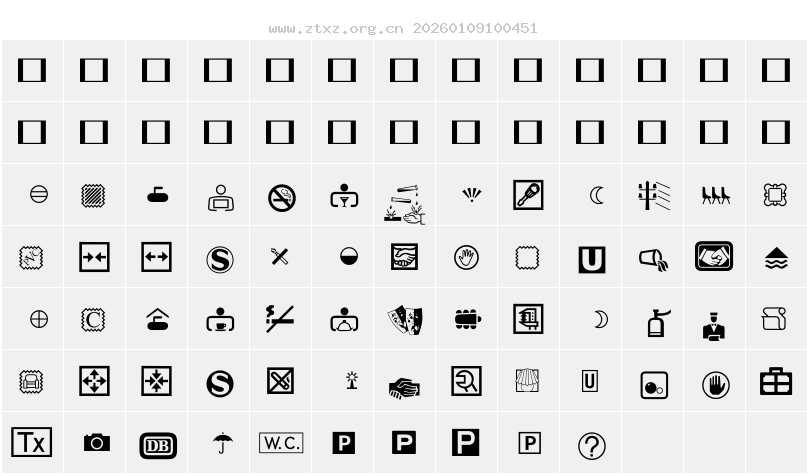The height and width of the screenshot is (476, 808).
Task: Select the white S in black circle
Action: 220,384
